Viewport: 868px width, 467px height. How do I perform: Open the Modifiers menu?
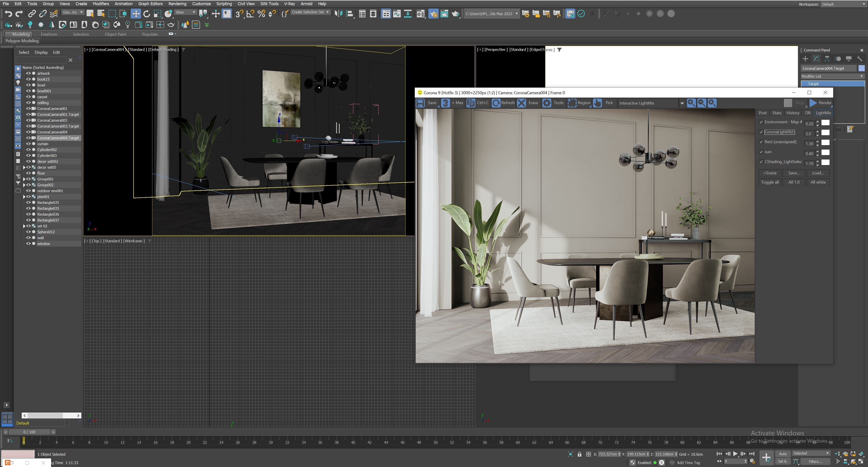100,4
